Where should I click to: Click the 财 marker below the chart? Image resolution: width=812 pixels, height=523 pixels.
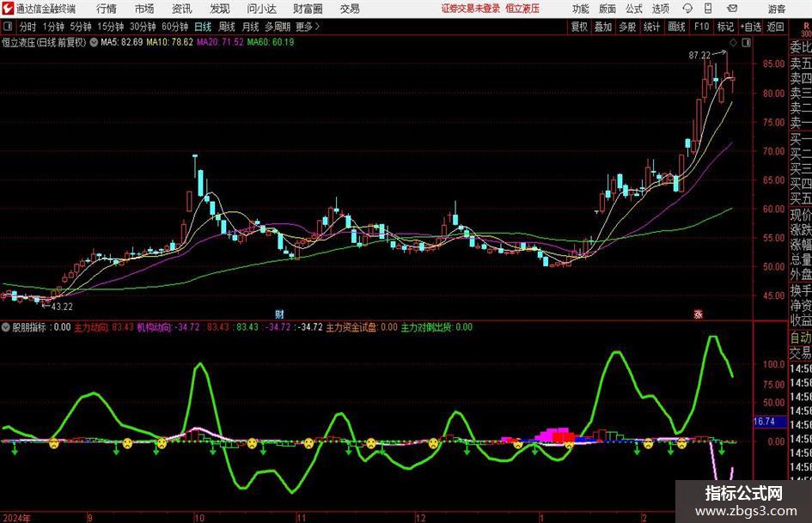pos(279,313)
